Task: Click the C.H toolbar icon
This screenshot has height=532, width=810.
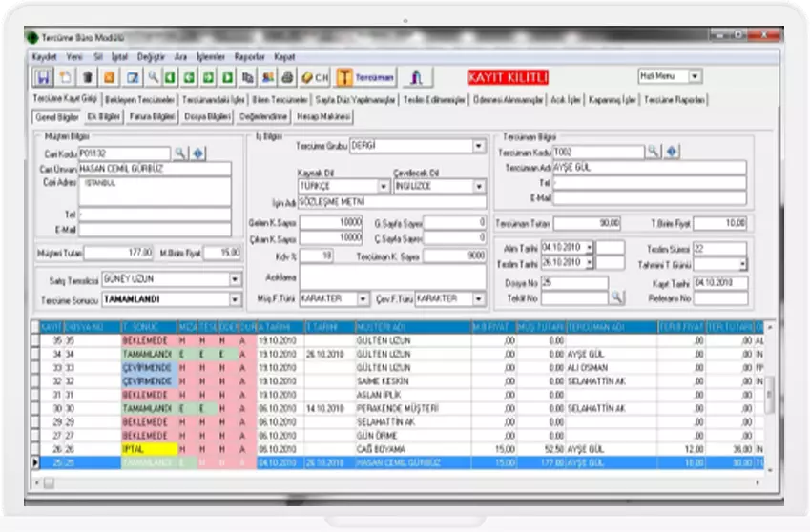Action: (x=314, y=77)
